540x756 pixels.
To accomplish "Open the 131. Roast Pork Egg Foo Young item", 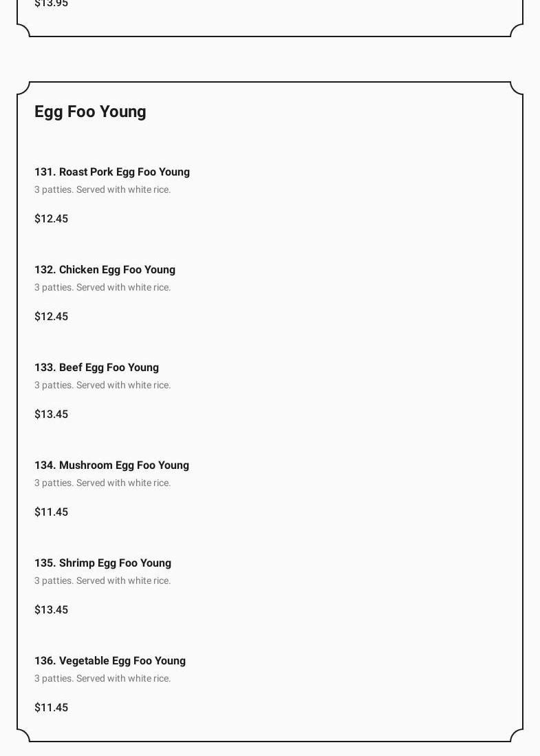I will pos(112,172).
